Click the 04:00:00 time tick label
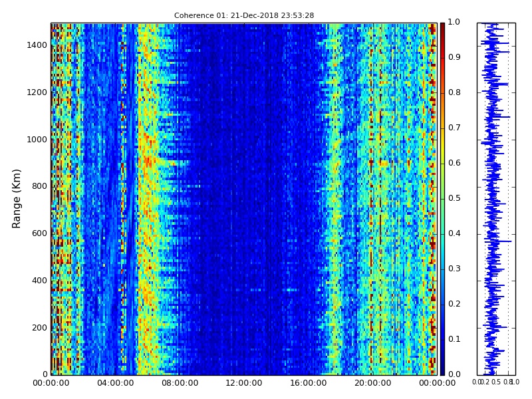This screenshot has width=532, height=399. click(115, 384)
